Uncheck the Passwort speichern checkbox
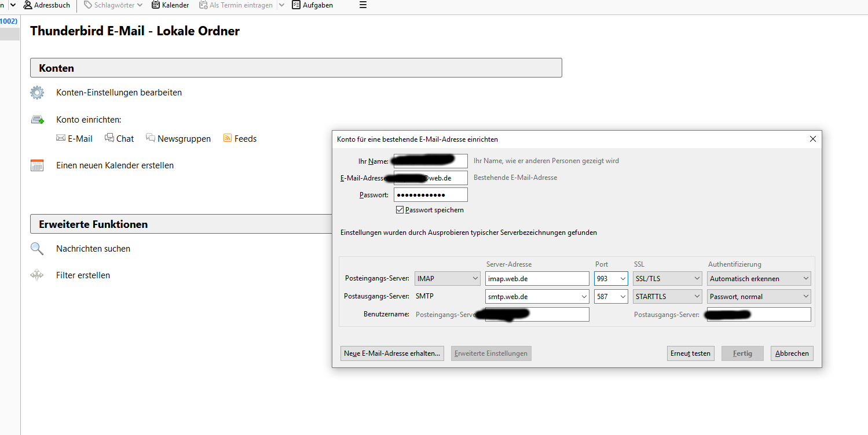 (x=400, y=209)
